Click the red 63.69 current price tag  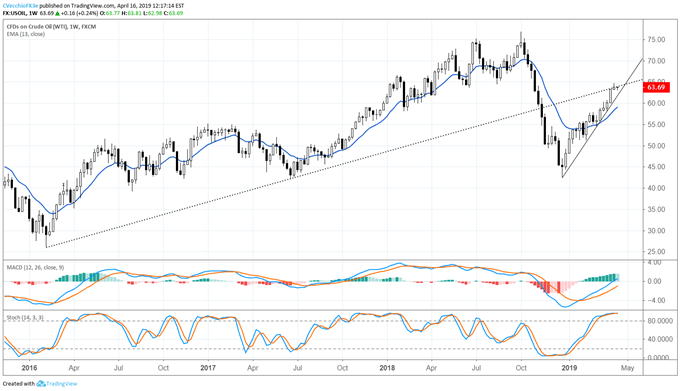[656, 87]
